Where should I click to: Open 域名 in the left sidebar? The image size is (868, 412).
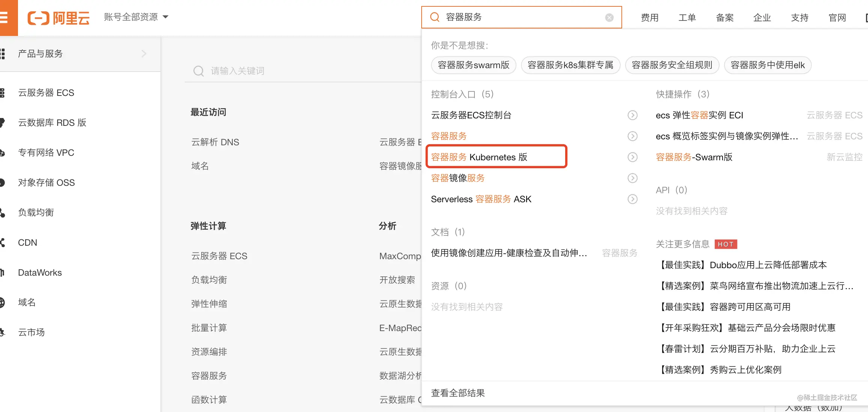(x=27, y=302)
